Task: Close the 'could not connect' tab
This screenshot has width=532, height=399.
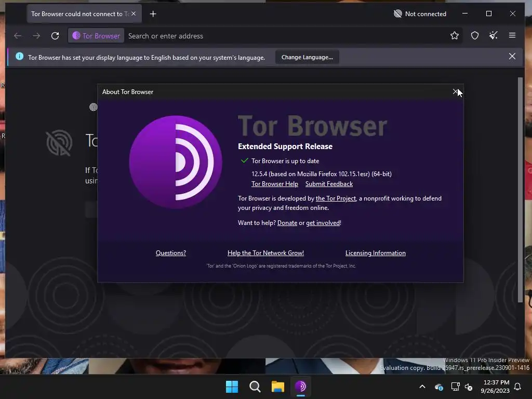Action: 134,14
